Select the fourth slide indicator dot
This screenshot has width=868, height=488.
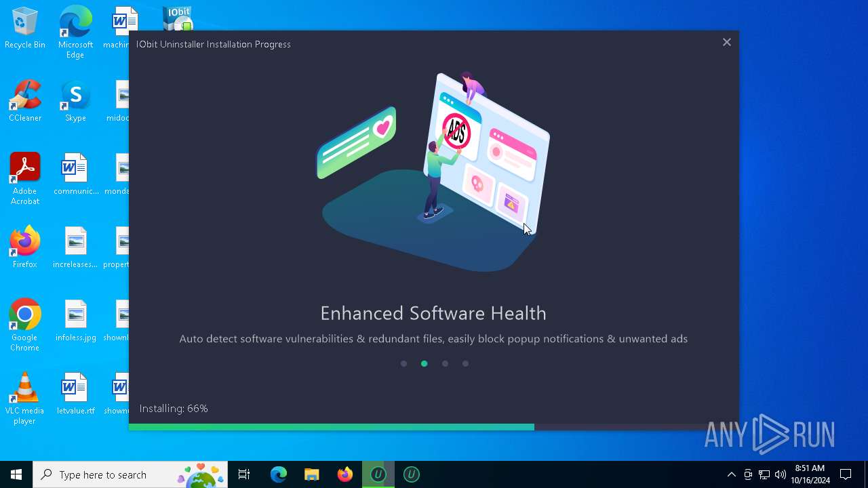coord(465,364)
